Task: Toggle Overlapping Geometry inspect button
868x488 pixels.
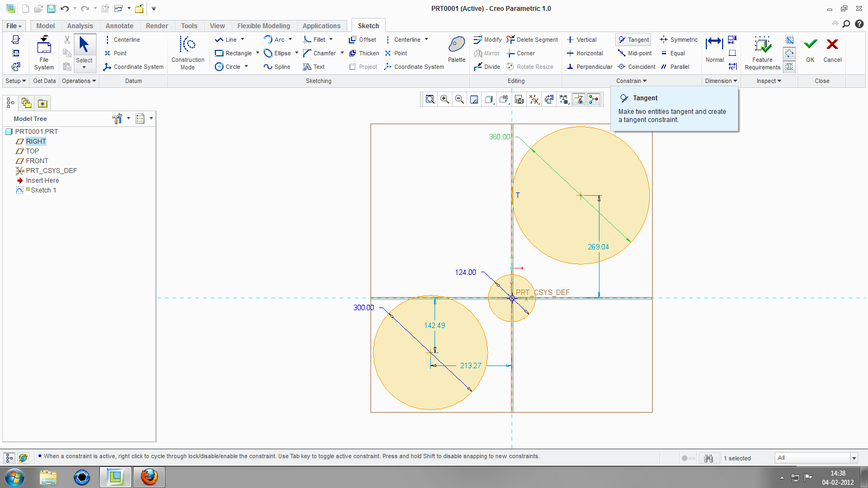Action: (789, 67)
